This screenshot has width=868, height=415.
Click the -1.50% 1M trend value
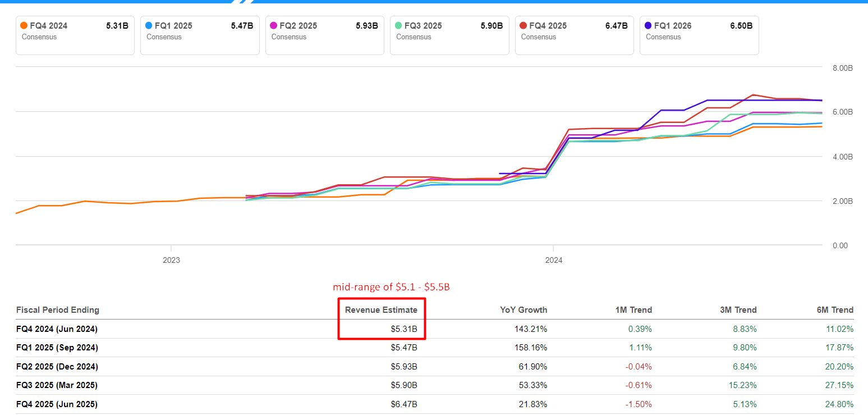[639, 404]
